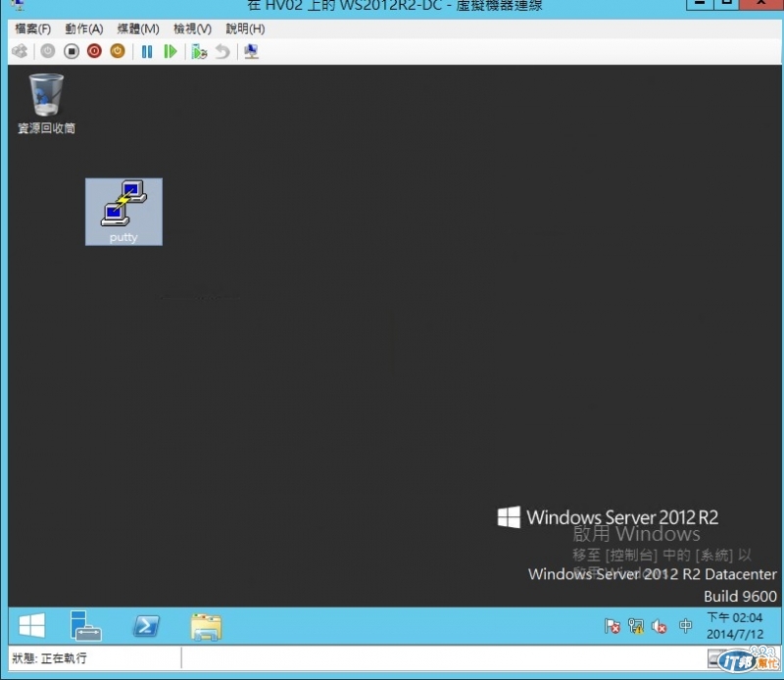Open File Explorer from the taskbar
Viewport: 784px width, 680px height.
click(207, 626)
